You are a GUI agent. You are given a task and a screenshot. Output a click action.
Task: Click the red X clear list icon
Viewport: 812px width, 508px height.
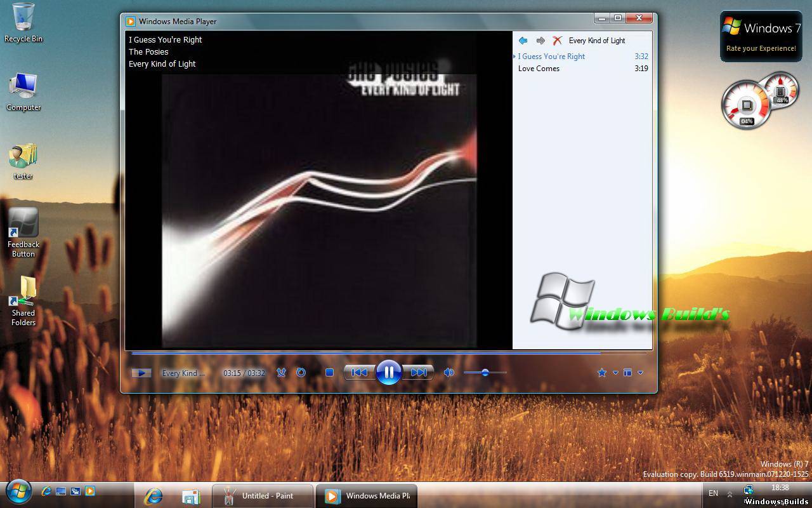pyautogui.click(x=558, y=41)
